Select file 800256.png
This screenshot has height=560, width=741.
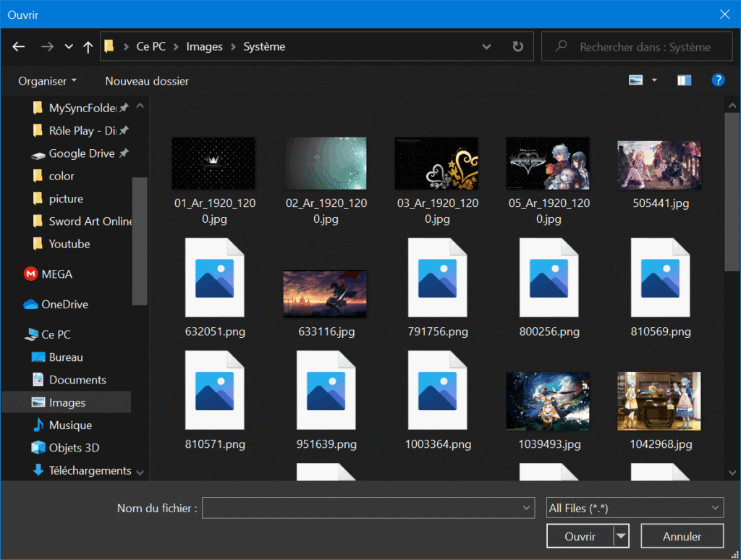(549, 287)
